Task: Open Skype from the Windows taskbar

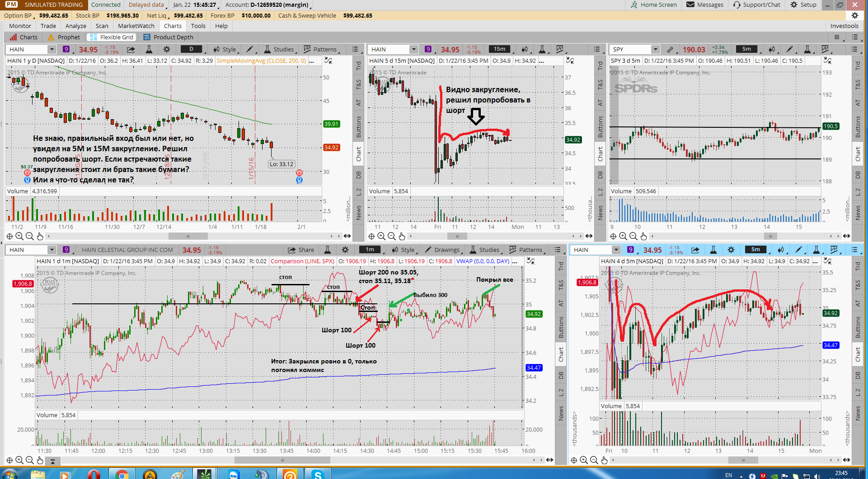Action: click(x=318, y=474)
